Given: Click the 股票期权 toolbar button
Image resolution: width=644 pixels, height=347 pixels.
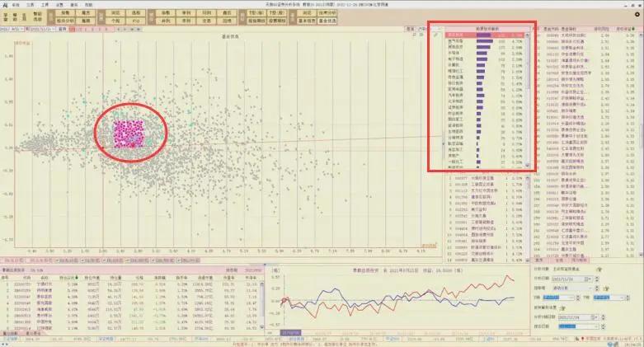Looking at the screenshot, I should pyautogui.click(x=277, y=21).
